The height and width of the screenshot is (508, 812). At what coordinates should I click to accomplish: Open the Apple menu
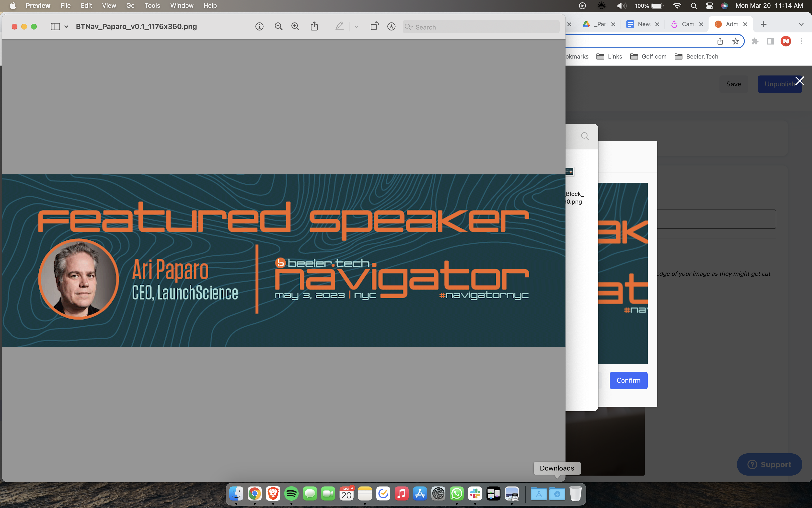click(13, 5)
